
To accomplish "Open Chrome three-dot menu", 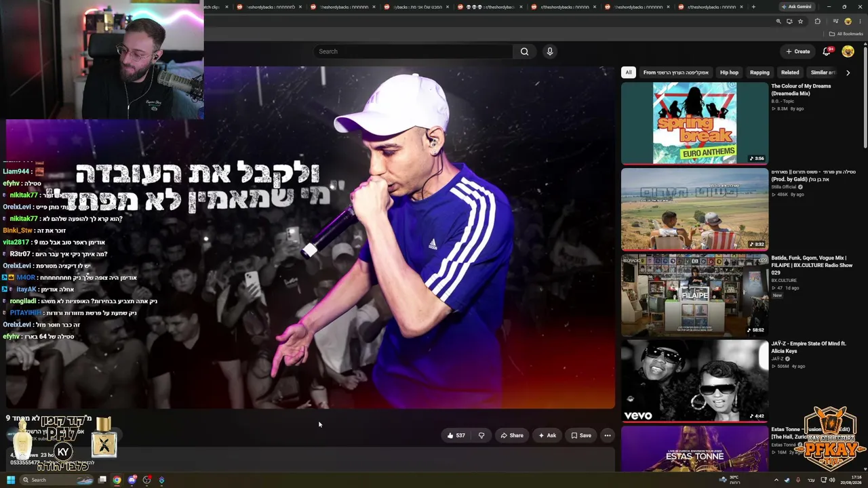I will point(860,22).
